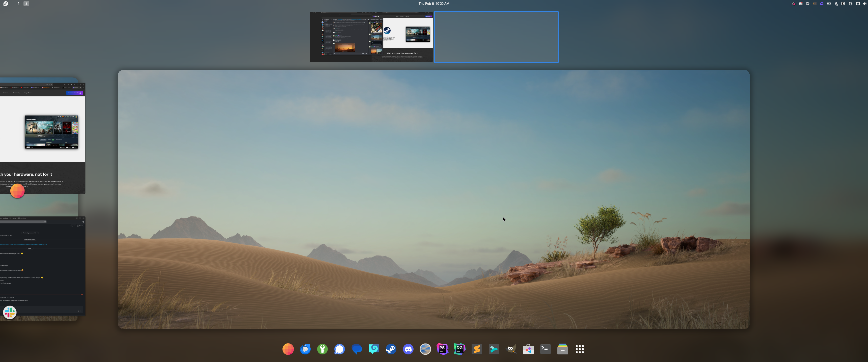This screenshot has height=362, width=868.
Task: Open Discord from the dock
Action: 408,349
